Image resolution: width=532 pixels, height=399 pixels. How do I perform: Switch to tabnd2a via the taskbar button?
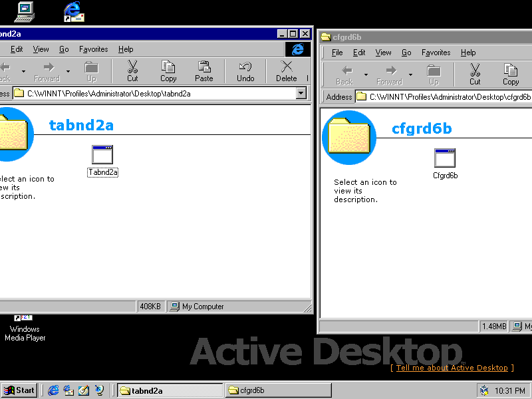170,390
